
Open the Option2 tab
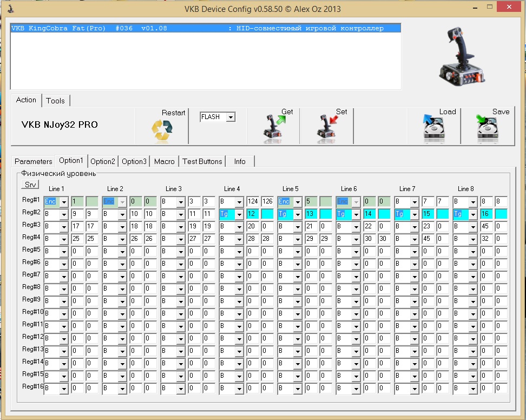coord(103,161)
